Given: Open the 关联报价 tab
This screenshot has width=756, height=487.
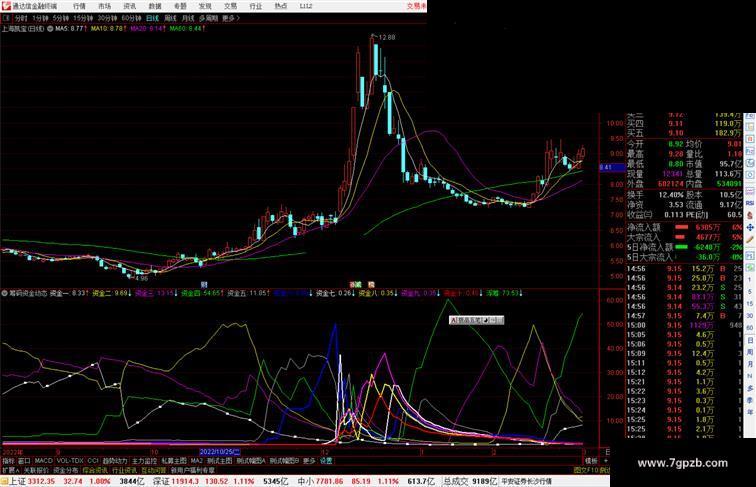Looking at the screenshot, I should click(36, 470).
